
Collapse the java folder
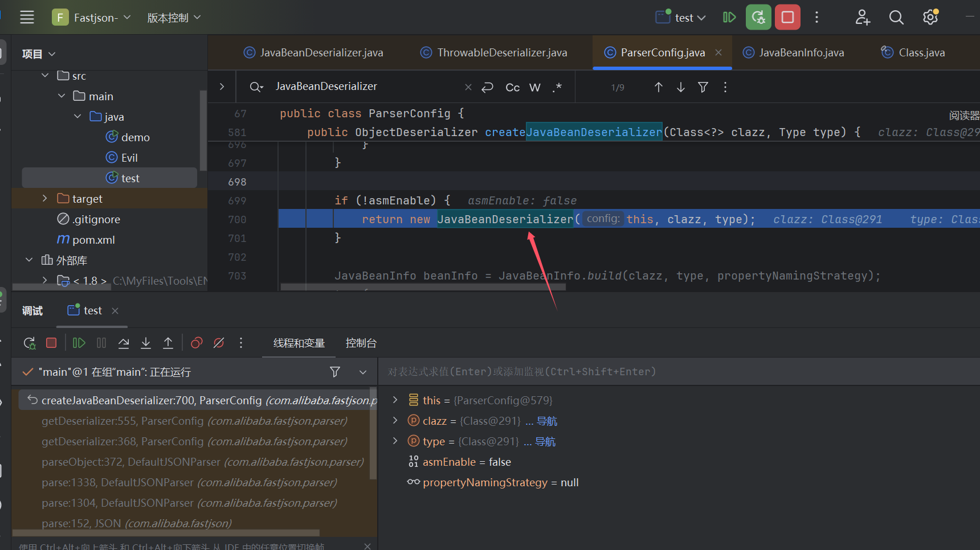(x=77, y=117)
